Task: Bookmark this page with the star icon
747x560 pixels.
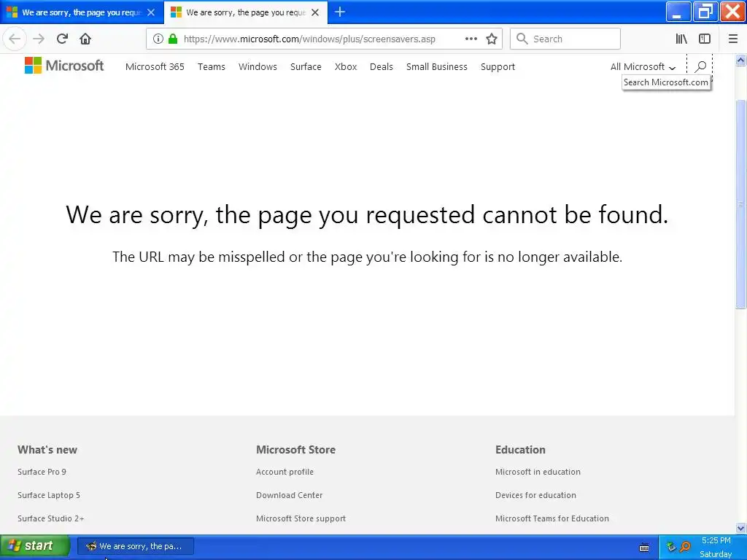Action: 492,39
